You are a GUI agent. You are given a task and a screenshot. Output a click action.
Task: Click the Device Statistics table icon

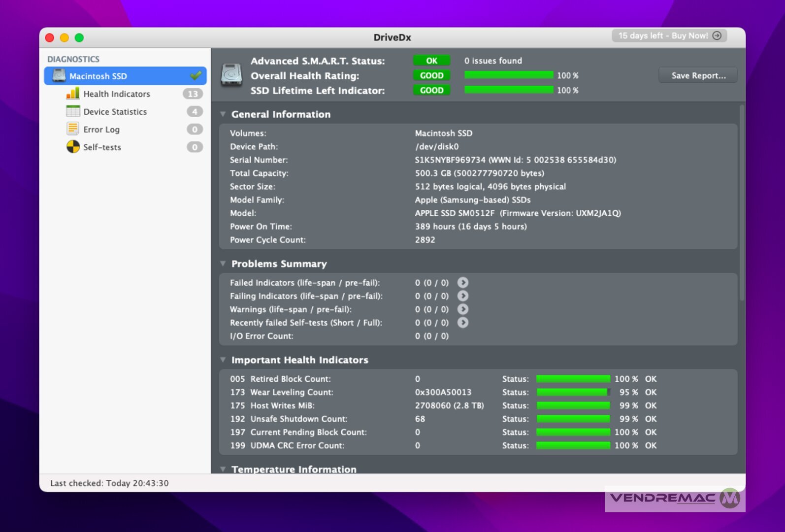coord(73,111)
